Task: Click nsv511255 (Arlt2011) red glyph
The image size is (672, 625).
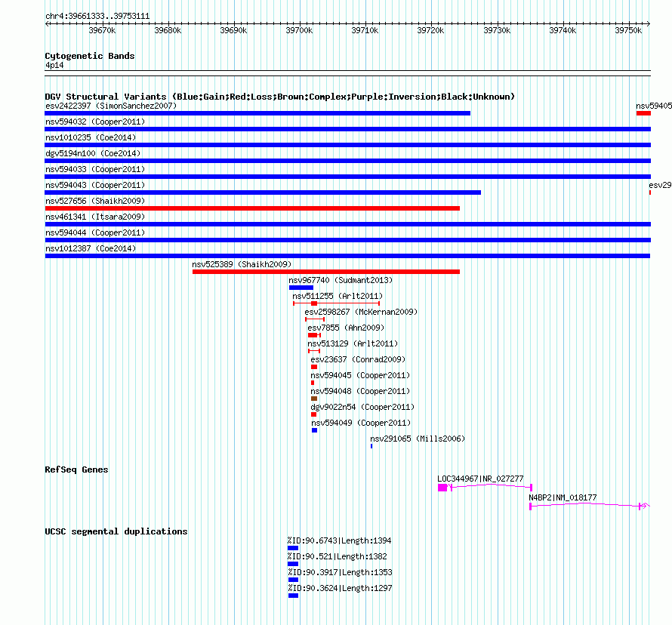Action: click(x=337, y=303)
